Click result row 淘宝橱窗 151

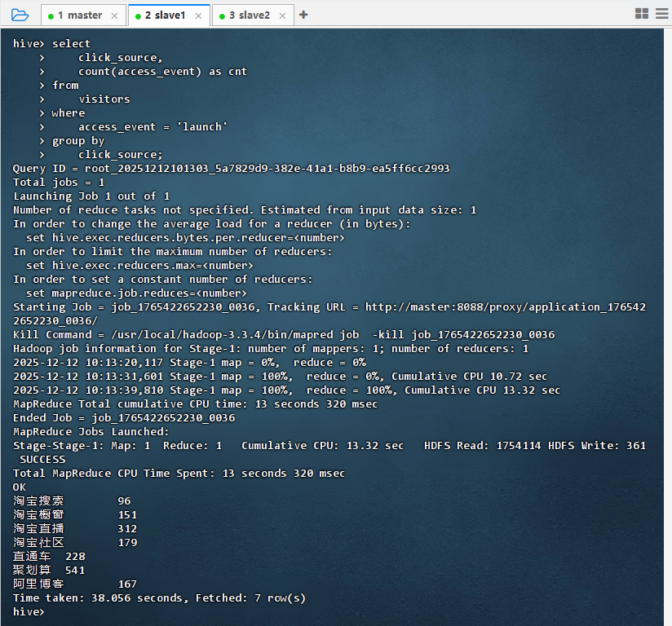tap(75, 514)
